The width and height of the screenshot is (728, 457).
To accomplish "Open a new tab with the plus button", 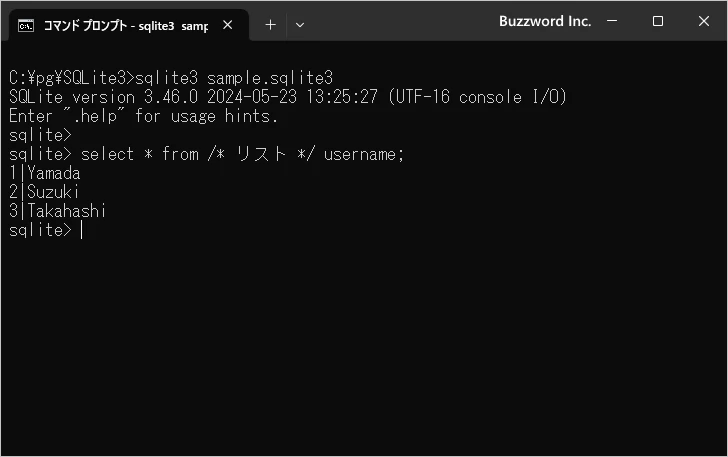I will point(270,24).
